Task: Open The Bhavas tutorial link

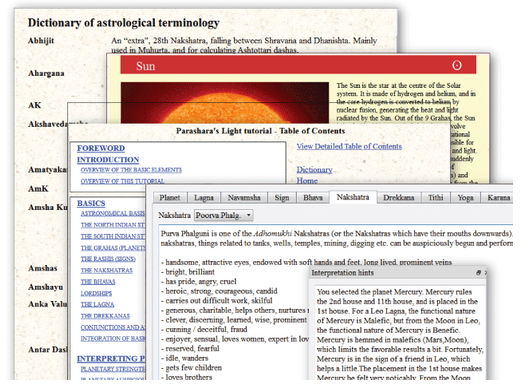Action: pos(98,282)
